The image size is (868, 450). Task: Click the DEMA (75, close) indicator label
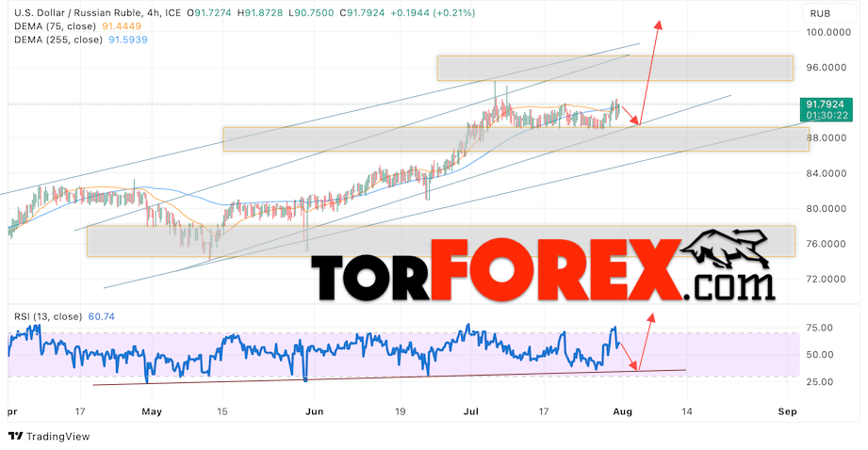pyautogui.click(x=55, y=26)
